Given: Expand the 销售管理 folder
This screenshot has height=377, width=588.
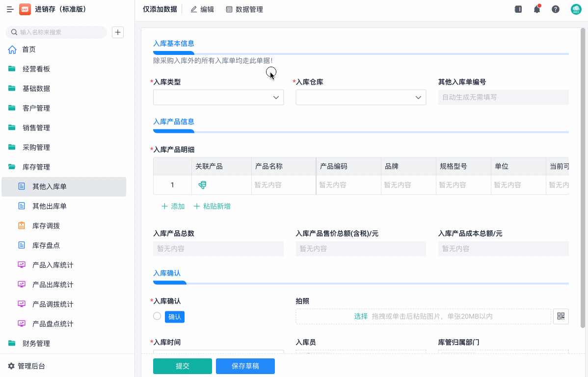Looking at the screenshot, I should coord(36,128).
